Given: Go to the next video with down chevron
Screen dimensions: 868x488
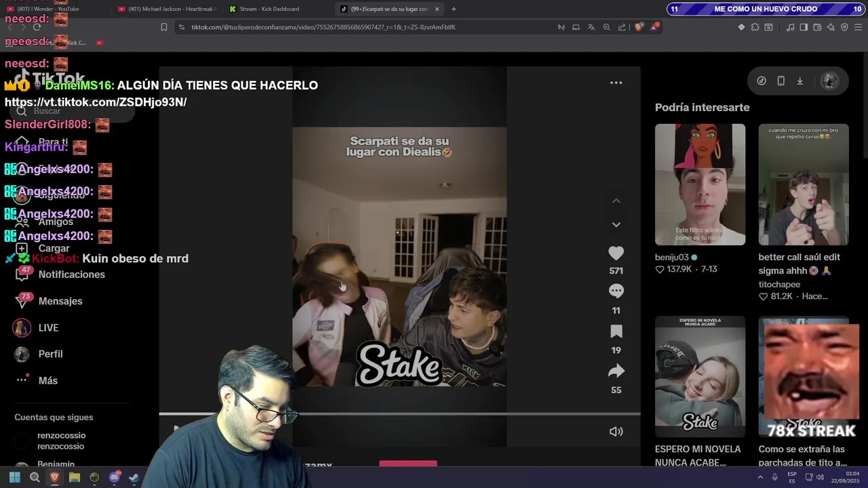Looking at the screenshot, I should (x=616, y=224).
